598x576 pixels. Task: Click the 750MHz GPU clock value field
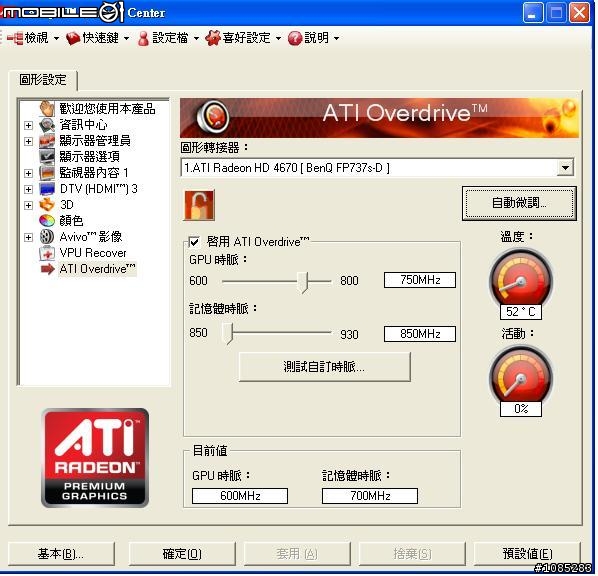[420, 280]
